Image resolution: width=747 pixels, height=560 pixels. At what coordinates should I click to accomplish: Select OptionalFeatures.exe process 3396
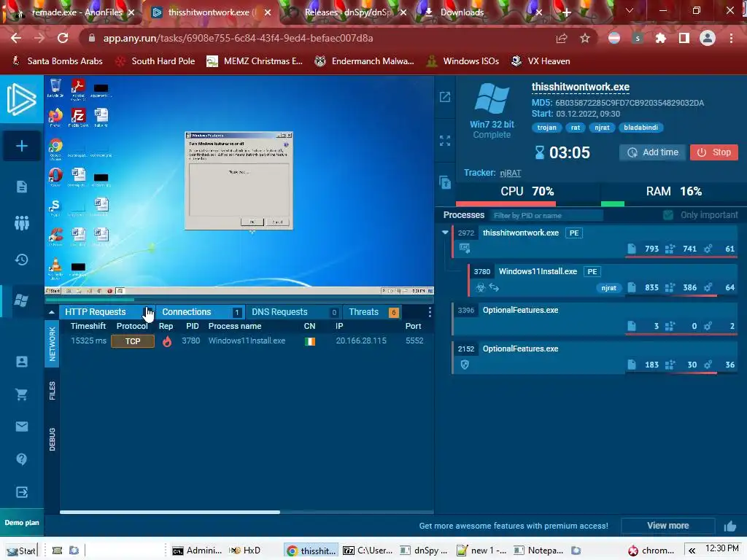click(595, 319)
